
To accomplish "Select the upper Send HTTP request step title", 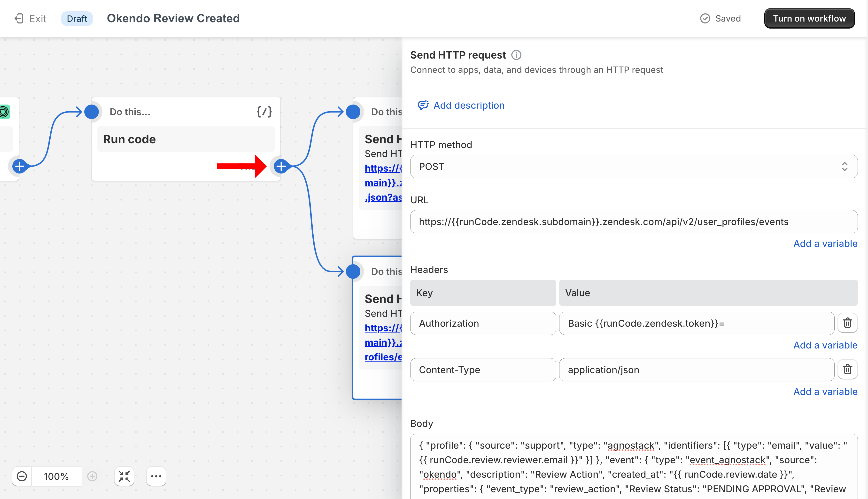I will click(x=383, y=139).
